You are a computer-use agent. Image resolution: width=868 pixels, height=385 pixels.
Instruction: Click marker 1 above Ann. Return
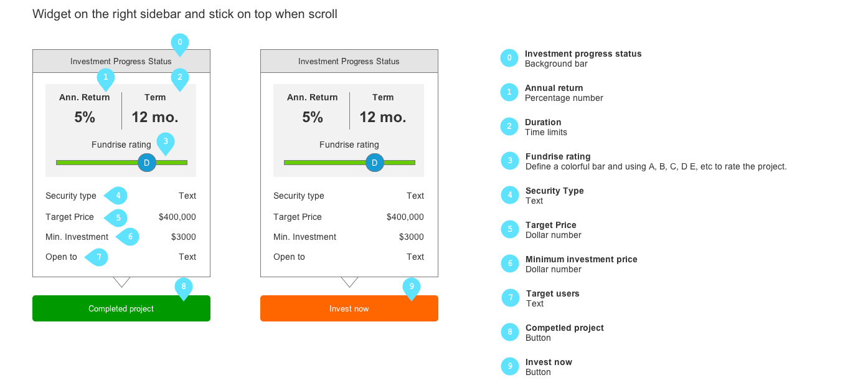[x=106, y=78]
